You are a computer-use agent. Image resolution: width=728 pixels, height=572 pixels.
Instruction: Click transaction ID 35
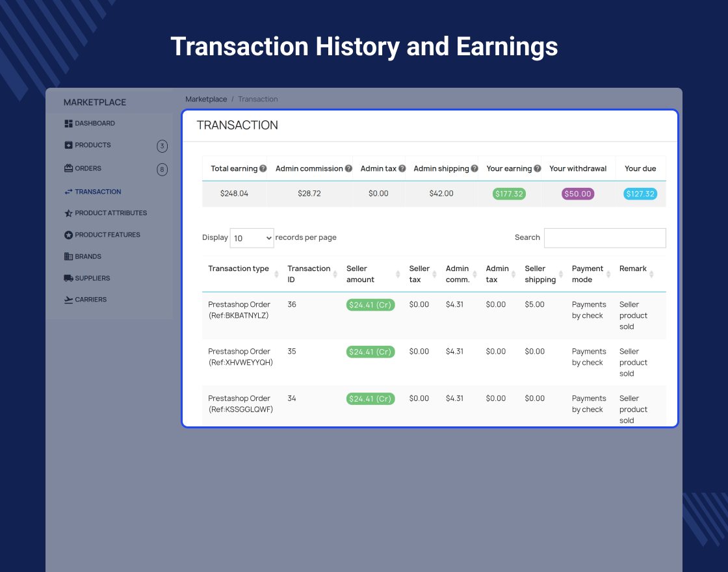coord(292,352)
